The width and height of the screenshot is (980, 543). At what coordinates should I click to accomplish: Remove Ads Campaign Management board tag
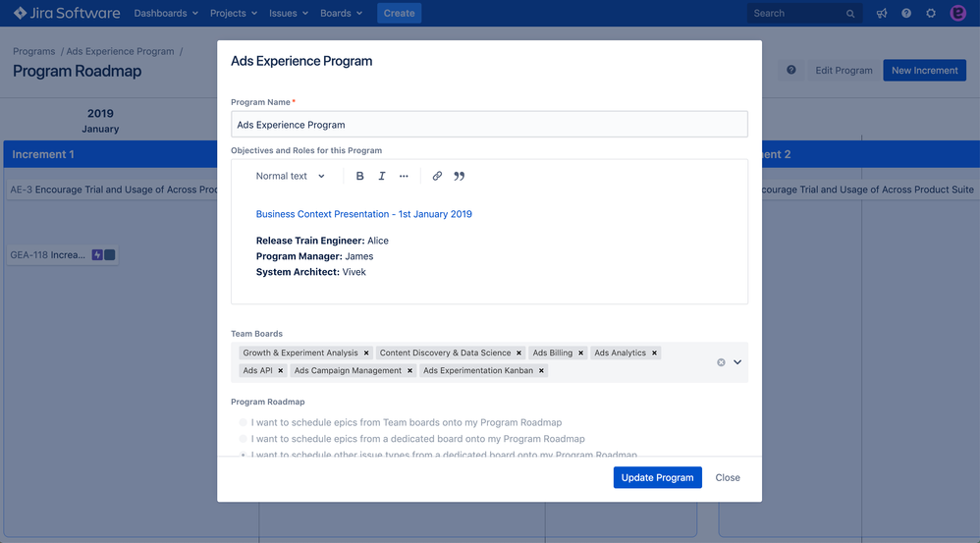pos(410,370)
